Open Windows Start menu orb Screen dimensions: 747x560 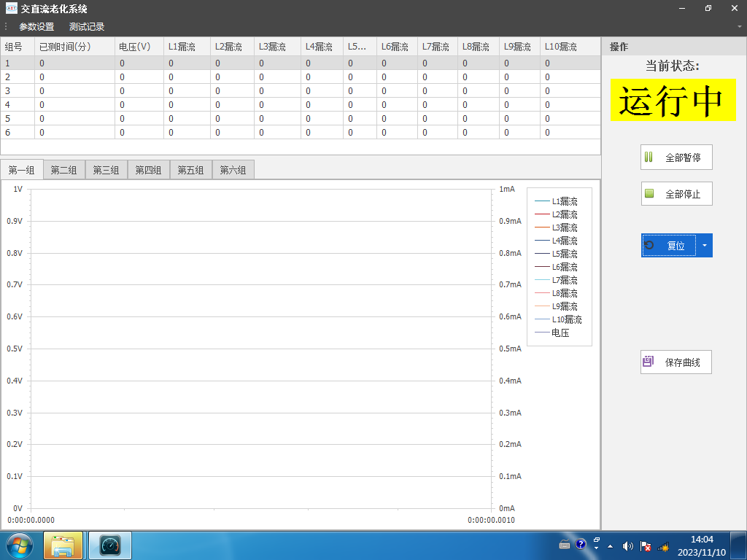19,545
